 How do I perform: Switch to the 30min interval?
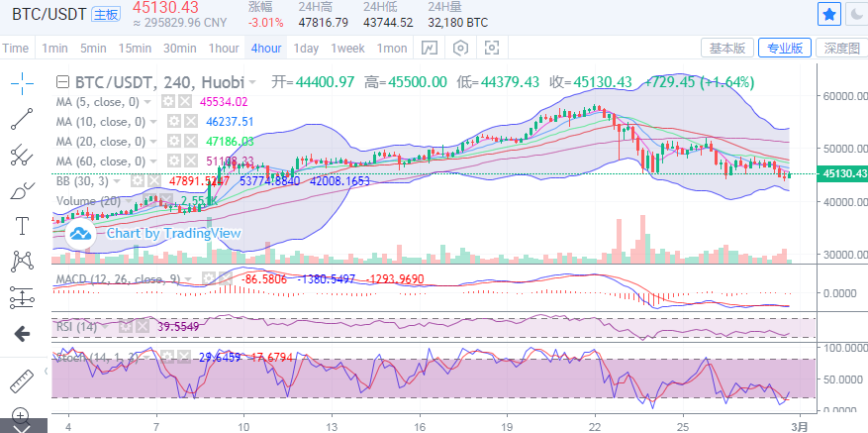(x=180, y=49)
